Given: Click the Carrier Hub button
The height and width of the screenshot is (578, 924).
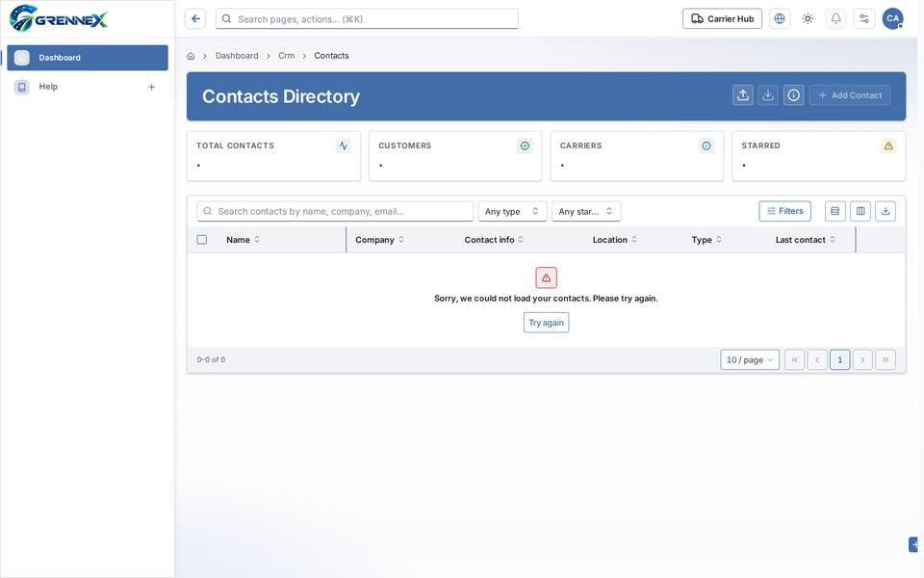Looking at the screenshot, I should 722,19.
